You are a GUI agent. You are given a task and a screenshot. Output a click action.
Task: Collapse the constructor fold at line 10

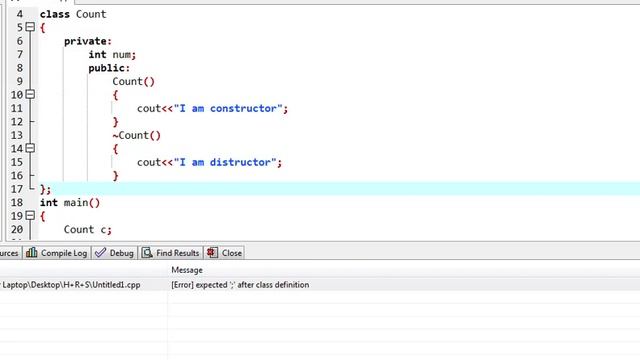tap(30, 95)
